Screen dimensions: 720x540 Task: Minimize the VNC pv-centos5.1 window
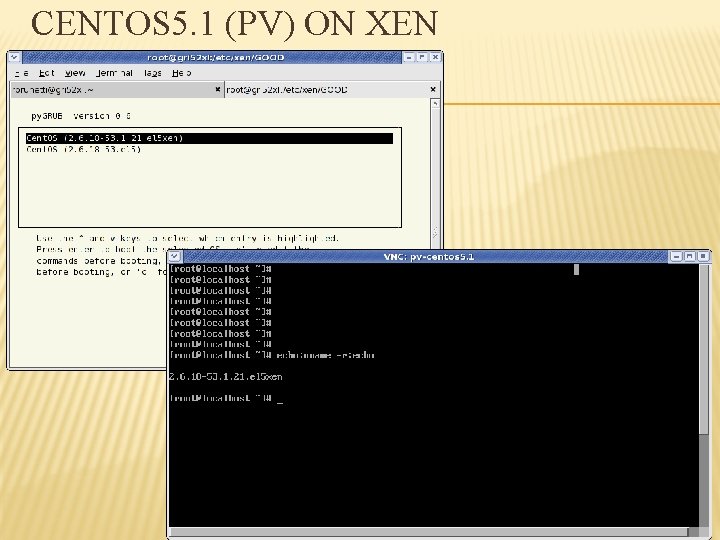(x=675, y=256)
